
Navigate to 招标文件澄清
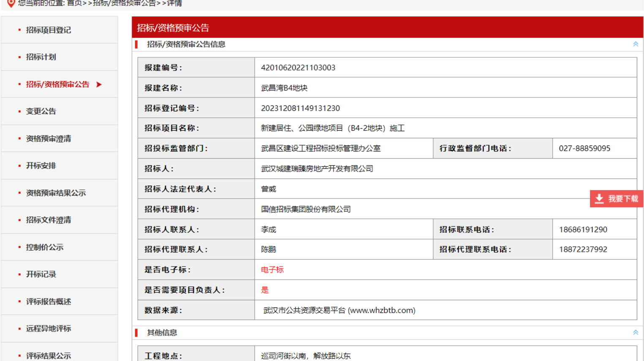pyautogui.click(x=48, y=220)
